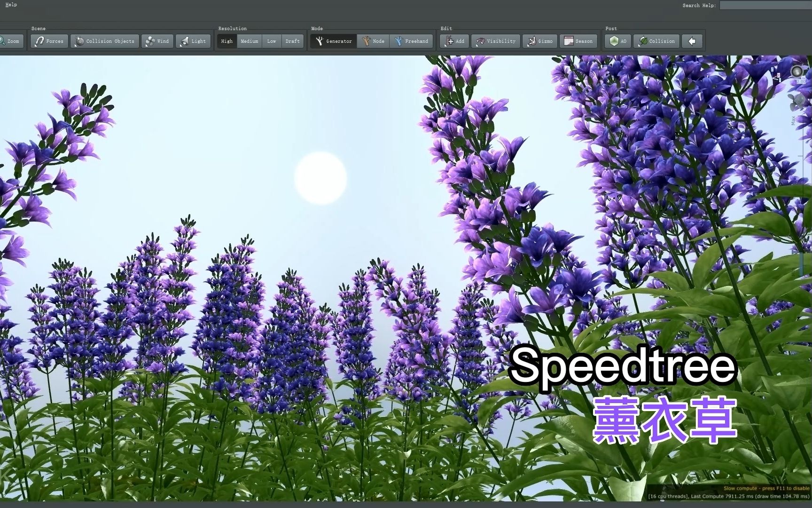Click the XYZ axis orientation gizmo

775,74
